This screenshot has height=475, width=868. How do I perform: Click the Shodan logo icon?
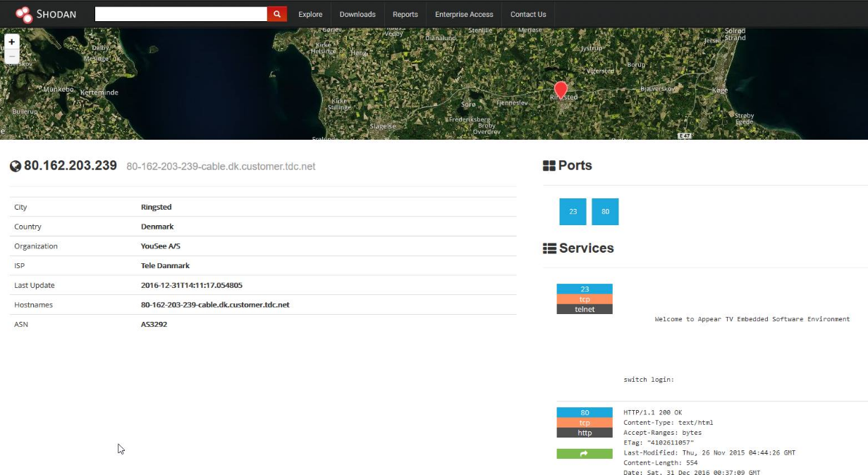24,14
